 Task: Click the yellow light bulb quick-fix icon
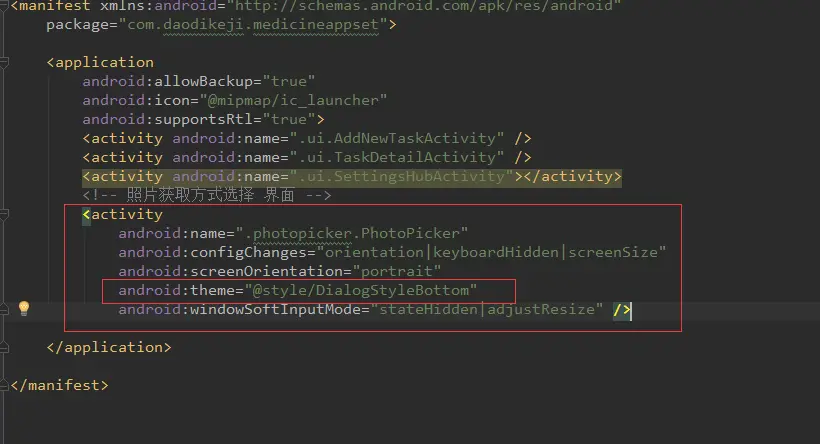24,308
